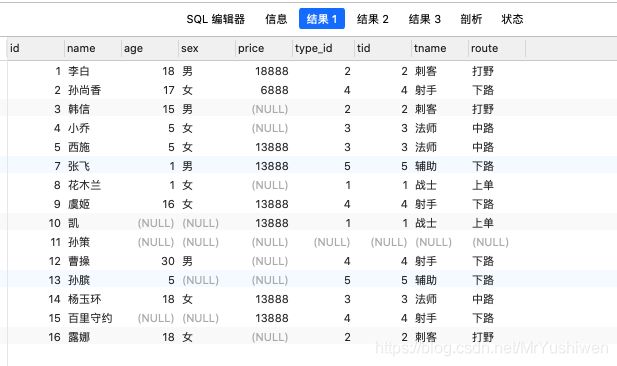The width and height of the screenshot is (617, 366).
Task: Click the tname column header
Action: coord(440,48)
